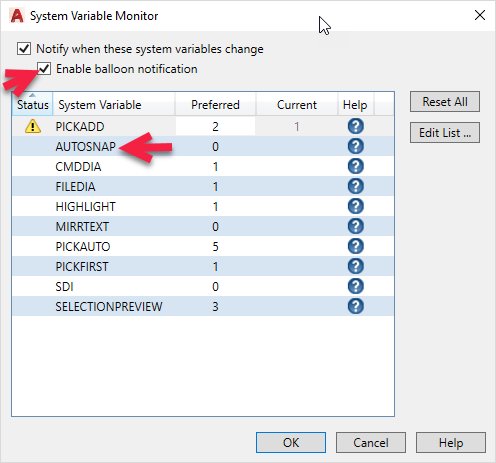Open the Edit List dialog
The width and height of the screenshot is (496, 463).
pos(445,133)
